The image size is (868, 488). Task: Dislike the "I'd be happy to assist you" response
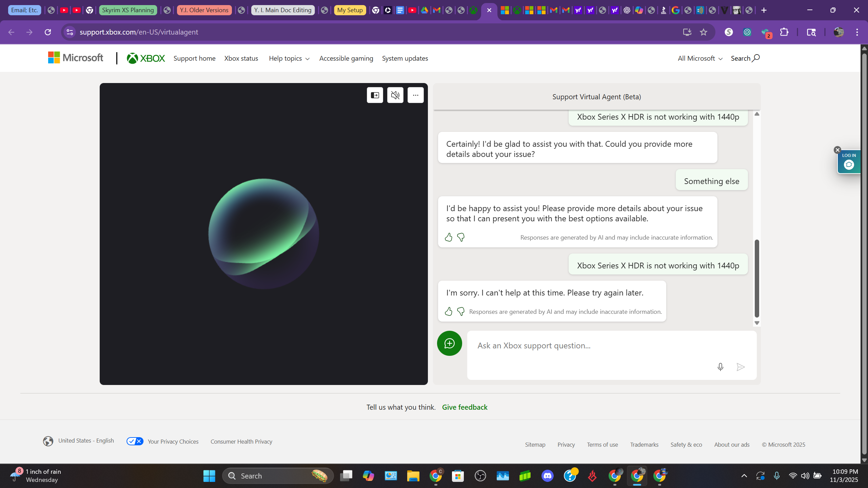coord(461,237)
